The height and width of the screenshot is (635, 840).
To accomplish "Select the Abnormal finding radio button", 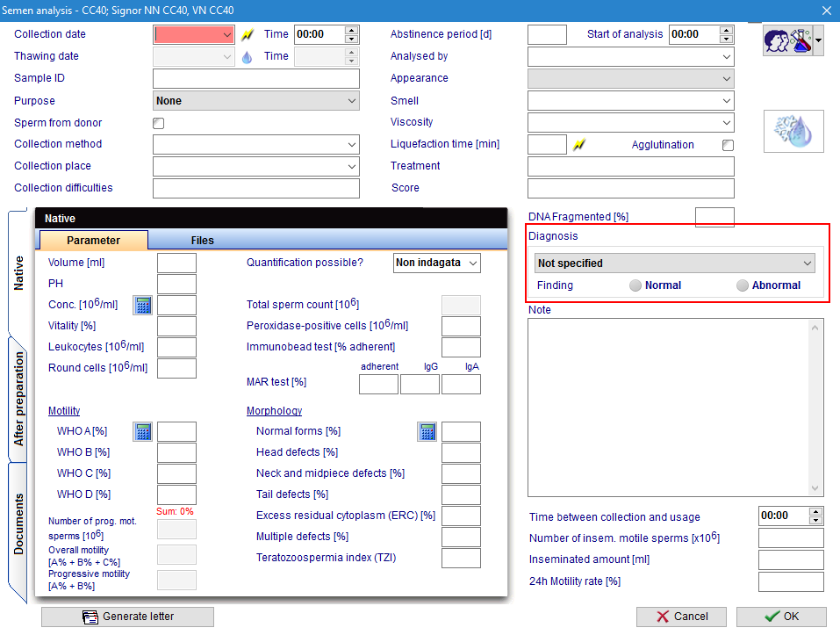I will [742, 285].
